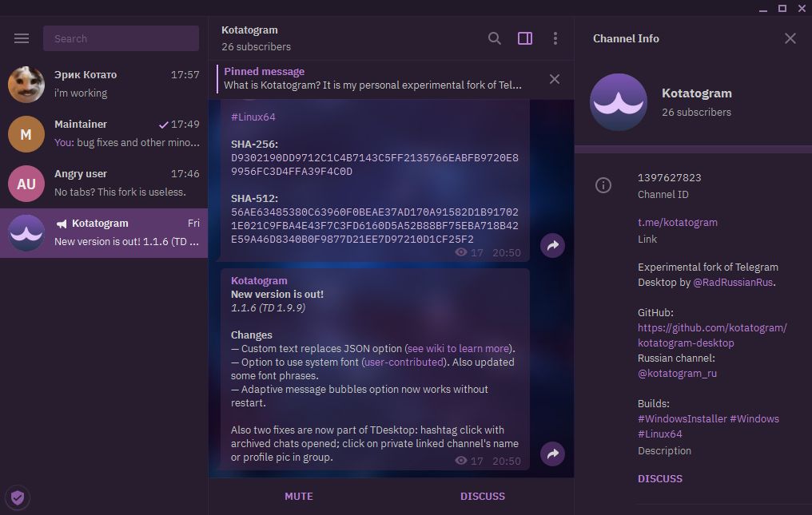The height and width of the screenshot is (515, 812).
Task: Open the @kotatogram_ru Russian channel link
Action: click(x=677, y=373)
